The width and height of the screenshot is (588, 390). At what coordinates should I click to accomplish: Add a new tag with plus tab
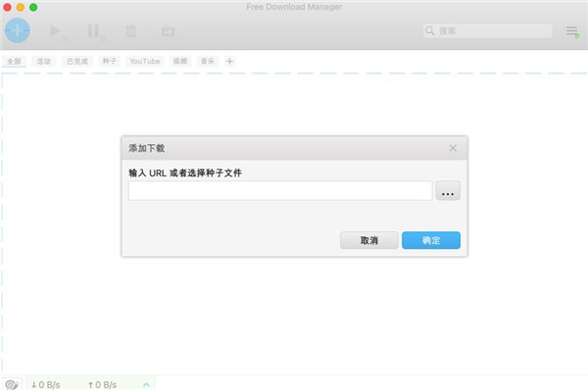click(x=229, y=61)
